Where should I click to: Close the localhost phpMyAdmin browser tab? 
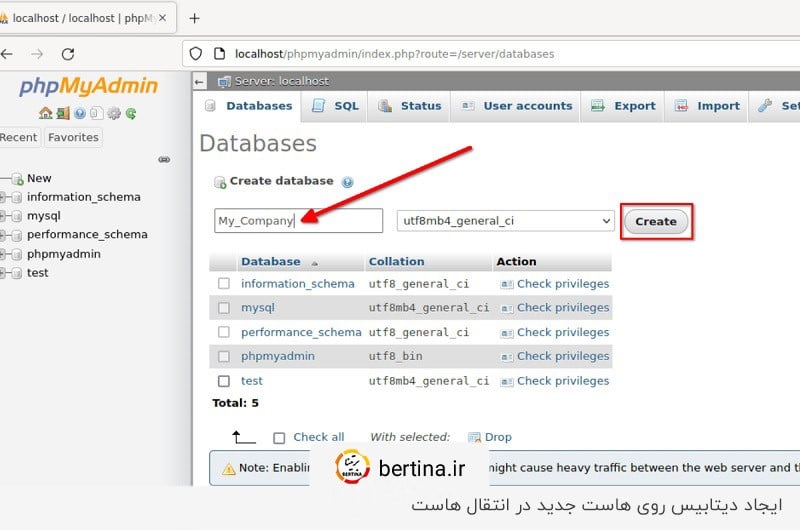(x=162, y=18)
